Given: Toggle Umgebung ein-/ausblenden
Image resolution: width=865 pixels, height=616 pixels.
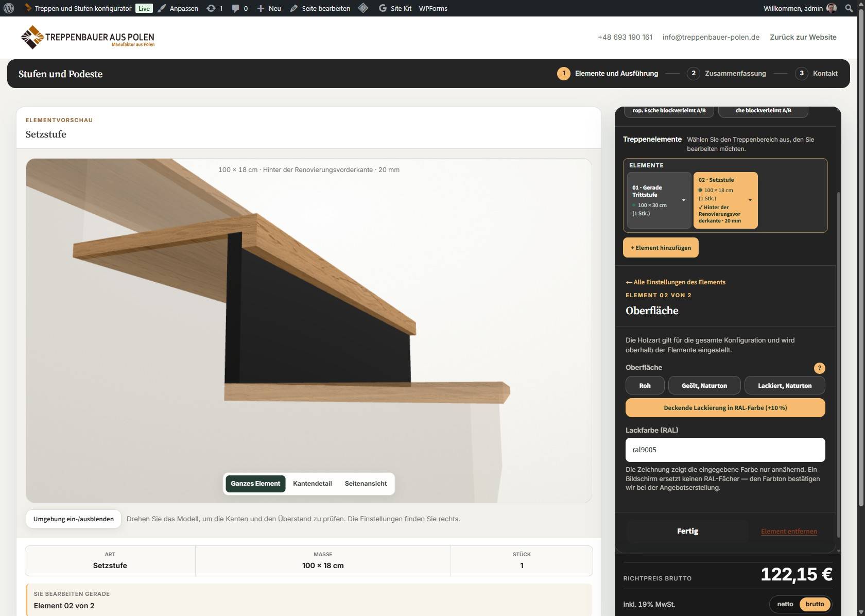Looking at the screenshot, I should 74,519.
